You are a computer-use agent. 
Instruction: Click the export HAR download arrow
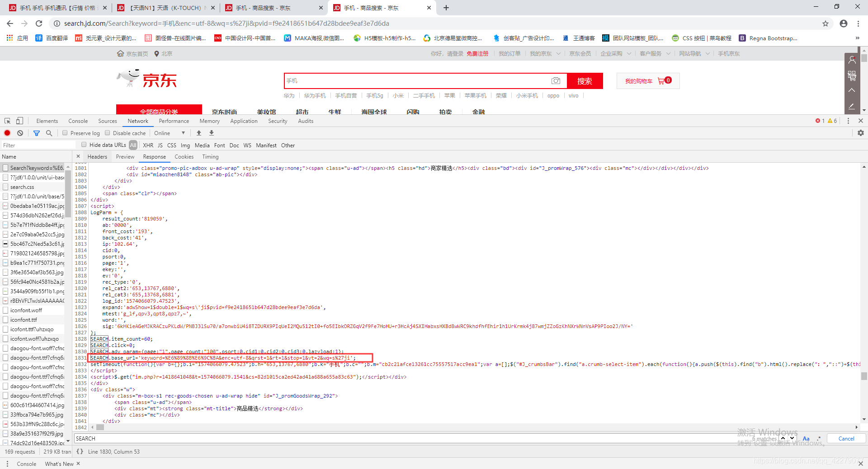coord(212,133)
